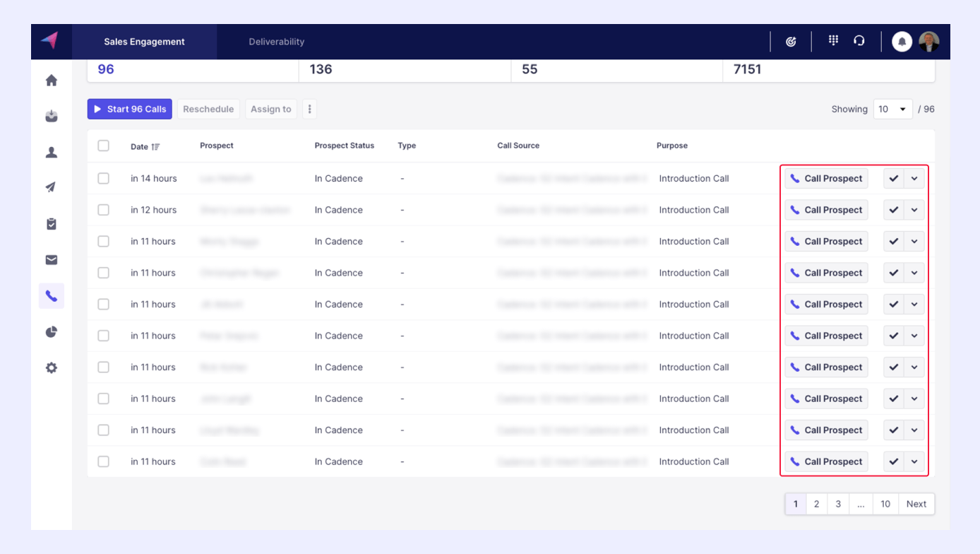Open the Reports pie chart icon

52,332
